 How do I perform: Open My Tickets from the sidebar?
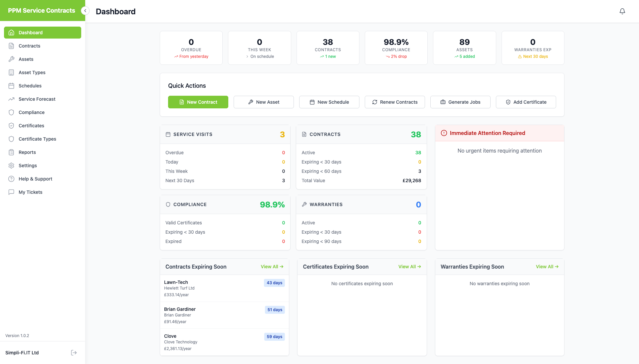[30, 192]
